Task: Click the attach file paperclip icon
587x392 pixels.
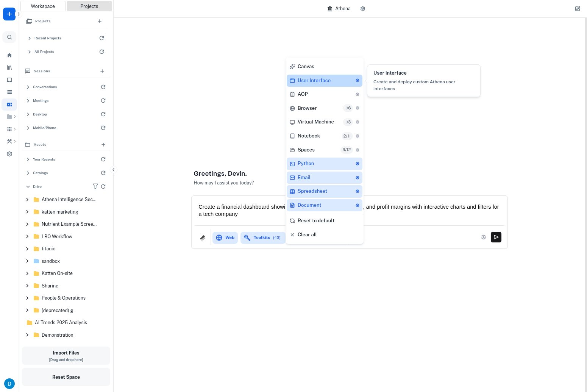Action: click(203, 238)
